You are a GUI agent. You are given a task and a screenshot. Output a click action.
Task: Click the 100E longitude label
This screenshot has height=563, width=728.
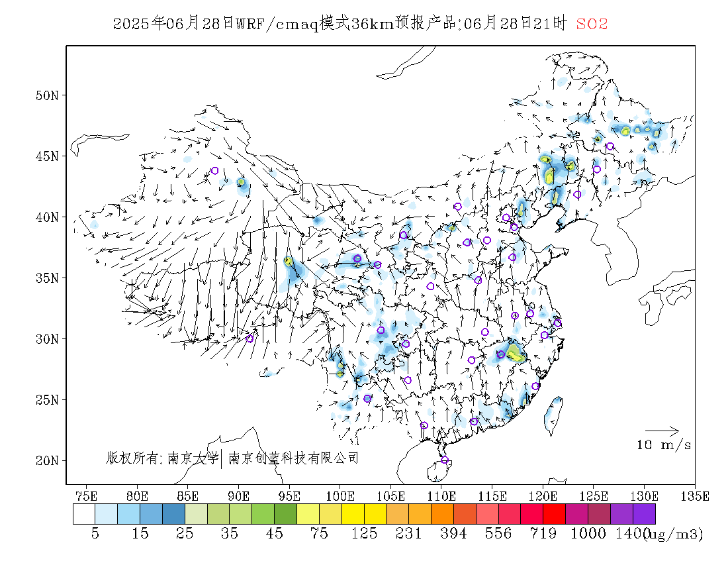coord(340,497)
